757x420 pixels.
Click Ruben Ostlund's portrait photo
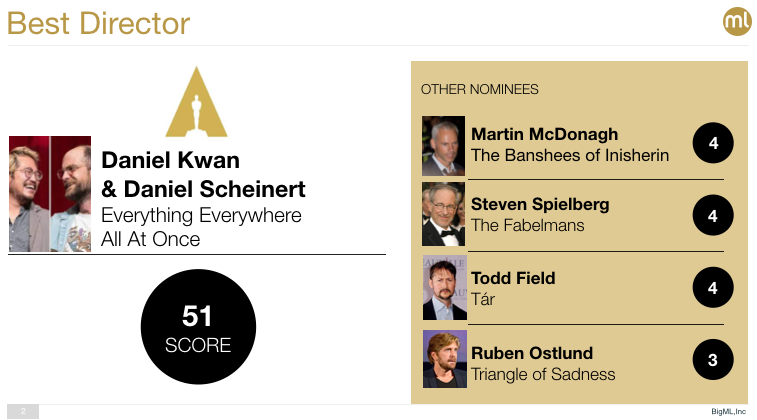tap(444, 360)
